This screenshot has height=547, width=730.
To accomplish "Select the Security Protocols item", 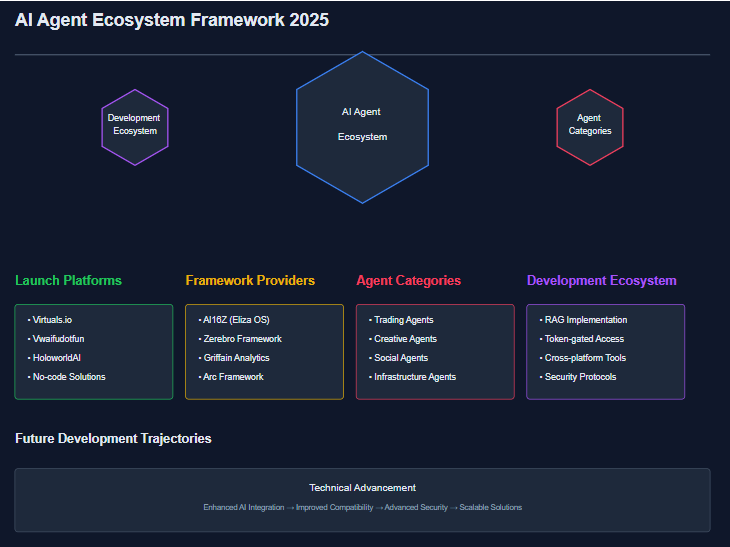I will click(578, 377).
